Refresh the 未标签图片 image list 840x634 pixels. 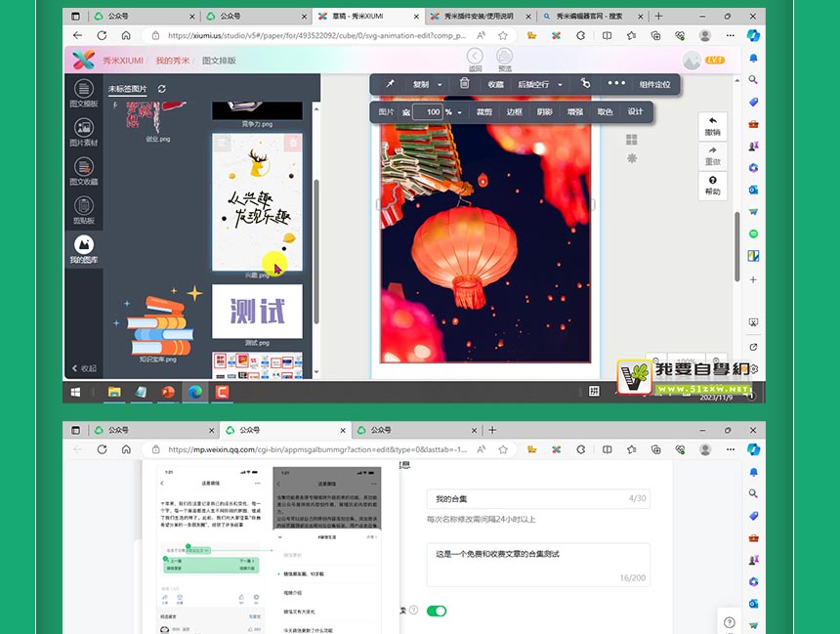162,89
